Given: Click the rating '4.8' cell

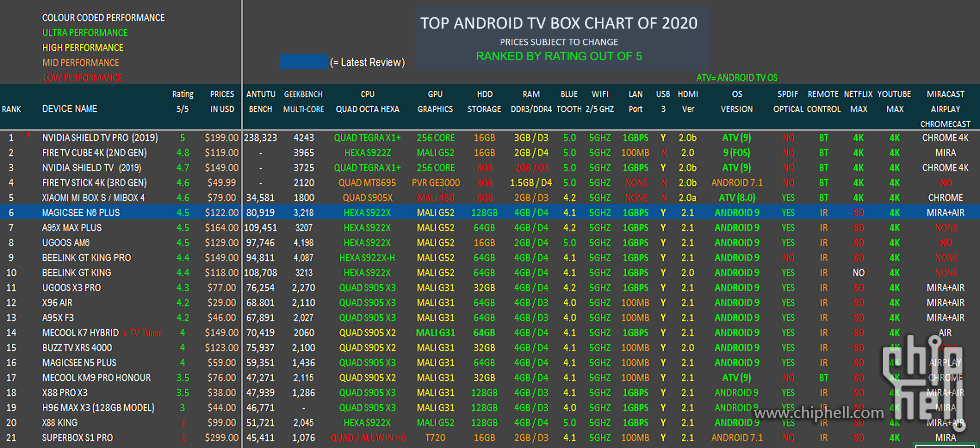Looking at the screenshot, I should pyautogui.click(x=182, y=152).
